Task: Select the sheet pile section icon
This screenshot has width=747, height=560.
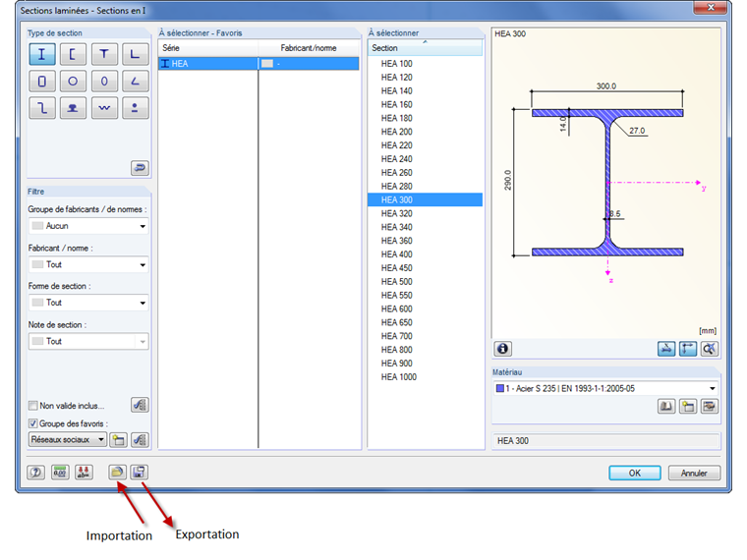Action: (104, 108)
